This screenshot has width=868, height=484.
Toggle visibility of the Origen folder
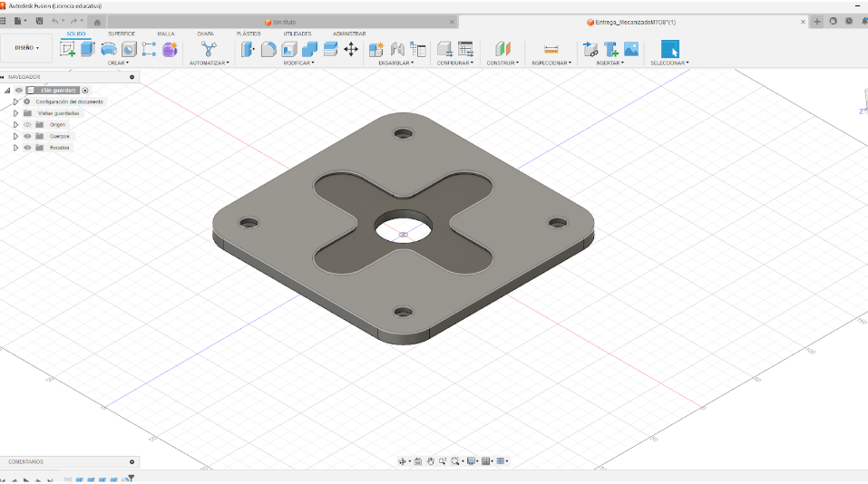pos(27,124)
